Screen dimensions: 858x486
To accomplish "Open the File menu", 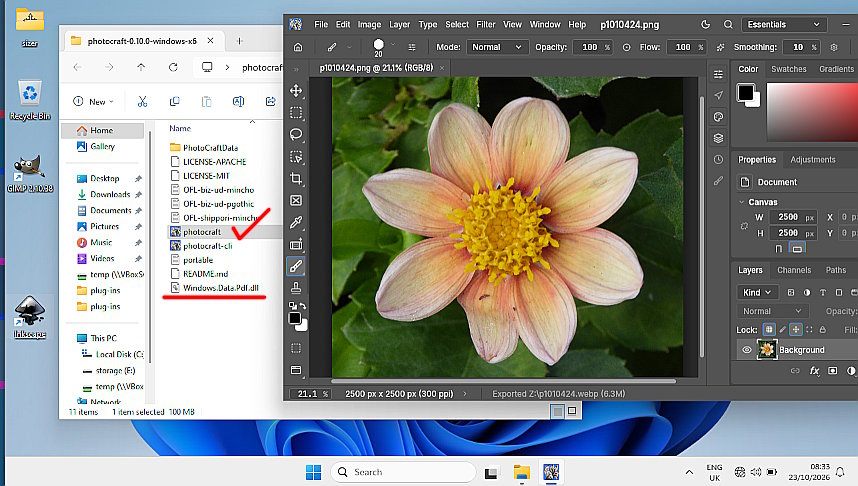I will [x=321, y=25].
